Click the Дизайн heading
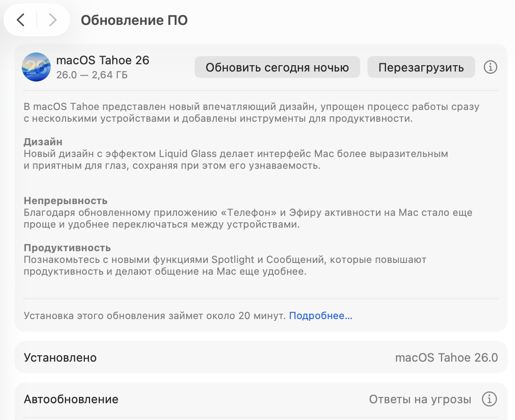 tap(43, 142)
